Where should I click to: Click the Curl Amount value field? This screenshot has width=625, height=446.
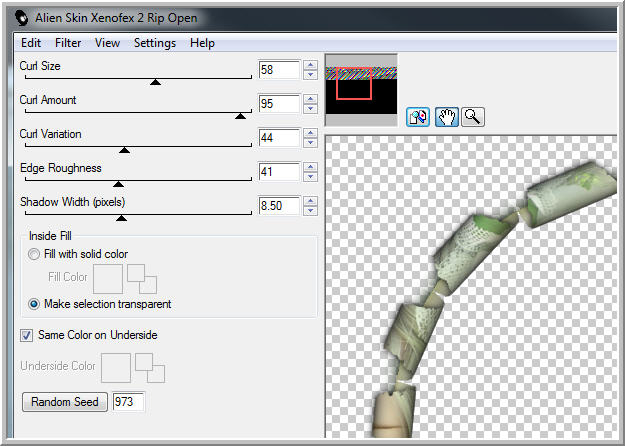coord(279,104)
